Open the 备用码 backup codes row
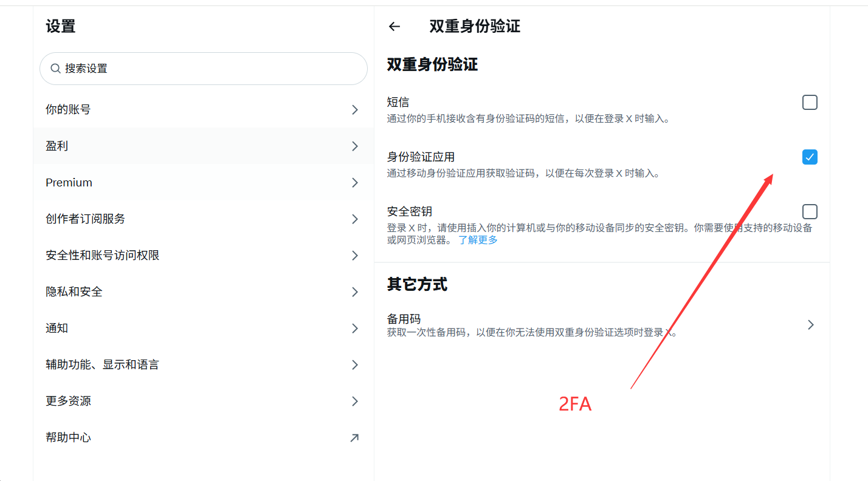 (x=602, y=325)
